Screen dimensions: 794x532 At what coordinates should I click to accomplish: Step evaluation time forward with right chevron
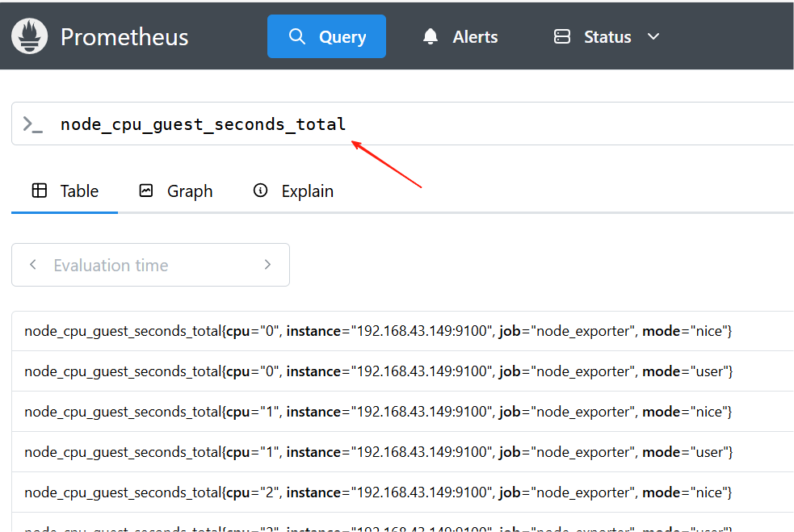pyautogui.click(x=268, y=264)
